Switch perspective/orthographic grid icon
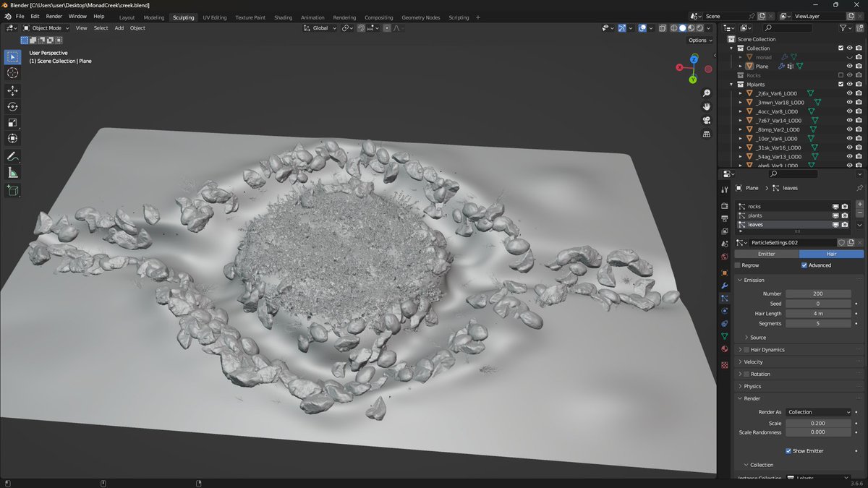The height and width of the screenshot is (488, 868). 707,134
